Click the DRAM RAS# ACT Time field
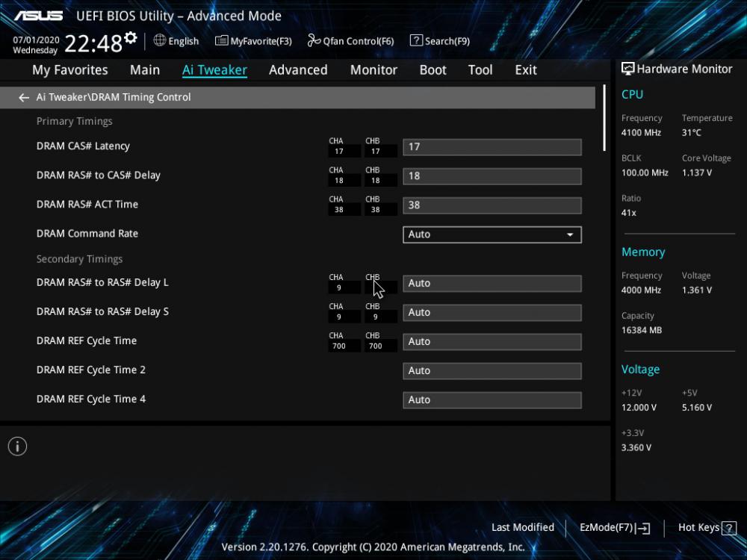Image resolution: width=747 pixels, height=560 pixels. (492, 205)
